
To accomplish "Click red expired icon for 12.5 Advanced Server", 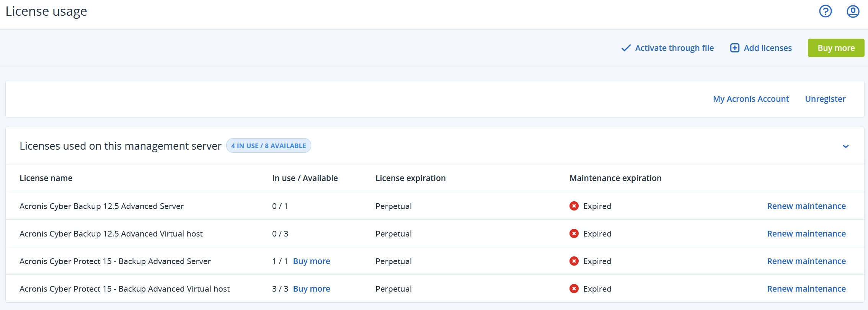I will click(574, 206).
